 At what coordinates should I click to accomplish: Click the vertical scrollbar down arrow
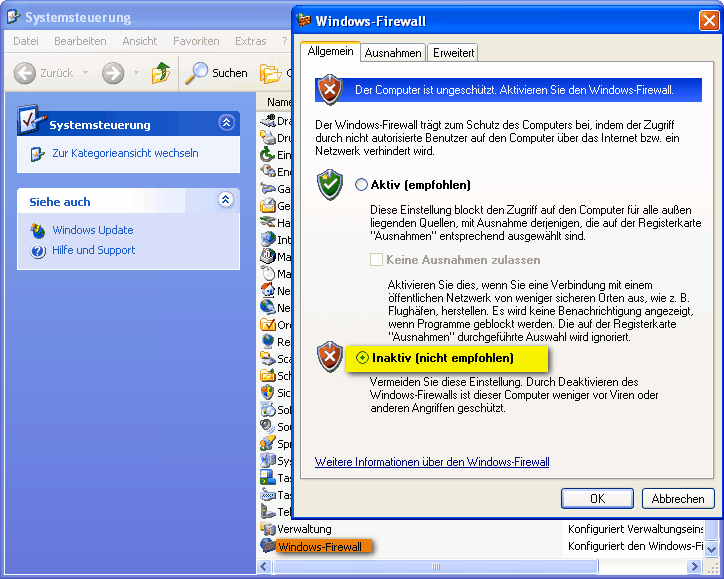(x=712, y=550)
